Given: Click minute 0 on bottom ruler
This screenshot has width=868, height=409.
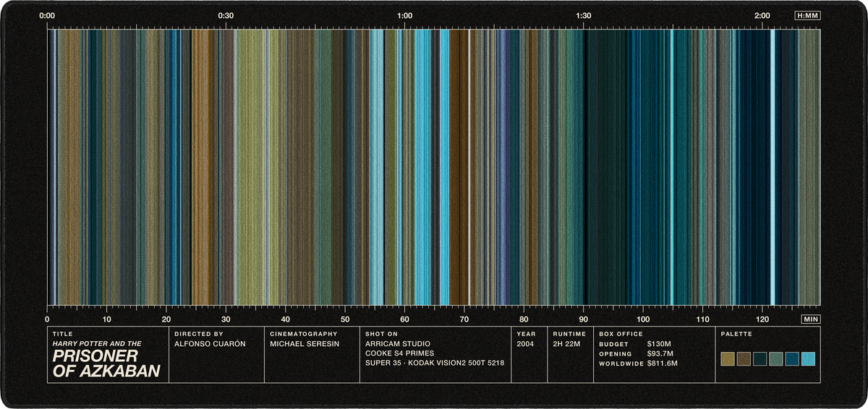Looking at the screenshot, I should pos(47,319).
